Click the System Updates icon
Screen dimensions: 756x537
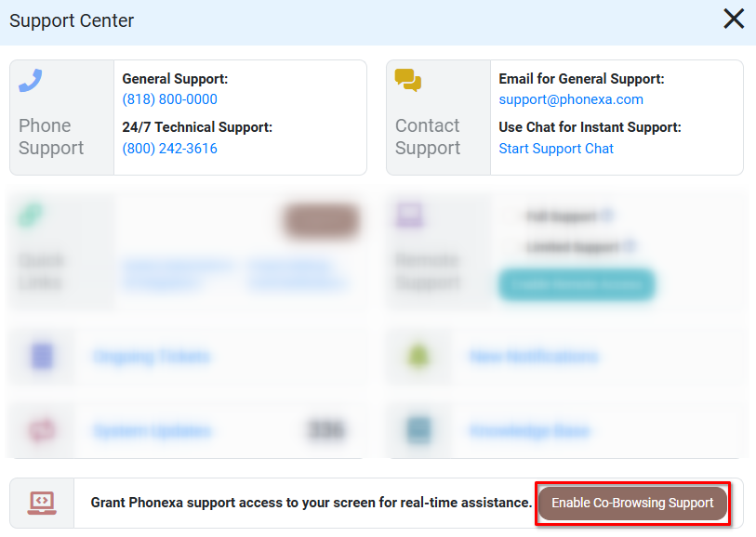tap(42, 430)
